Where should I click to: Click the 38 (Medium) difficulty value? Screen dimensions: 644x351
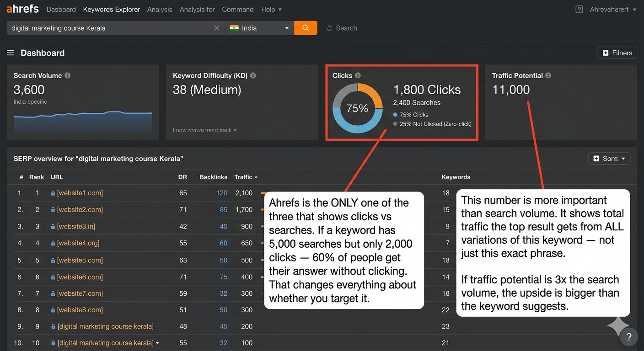[207, 90]
